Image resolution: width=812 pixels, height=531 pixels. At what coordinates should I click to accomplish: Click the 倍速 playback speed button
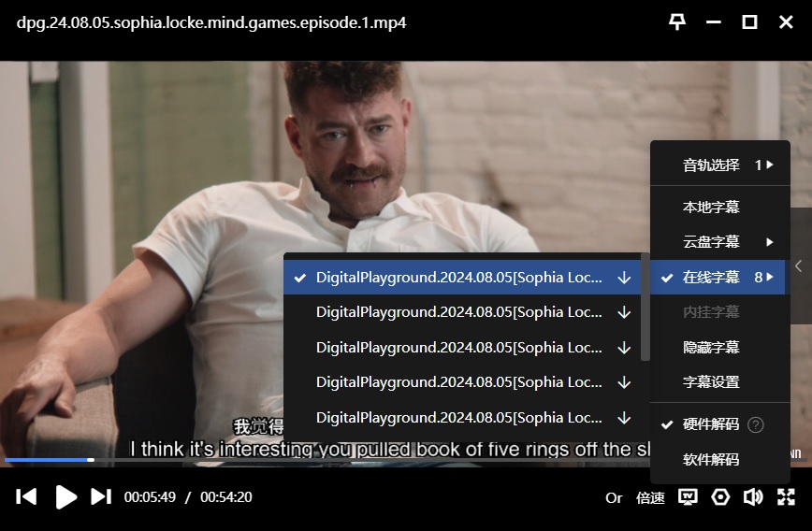[650, 497]
